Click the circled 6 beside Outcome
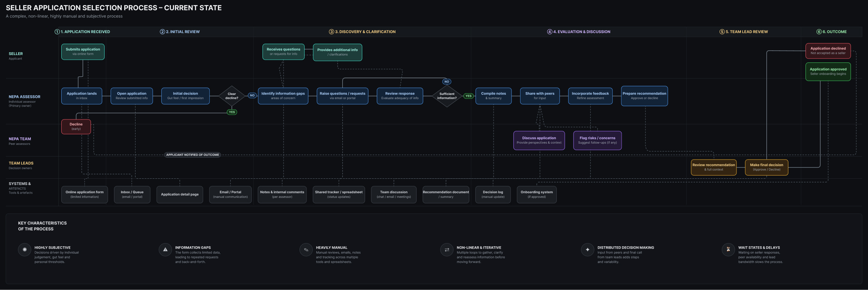 [x=819, y=32]
